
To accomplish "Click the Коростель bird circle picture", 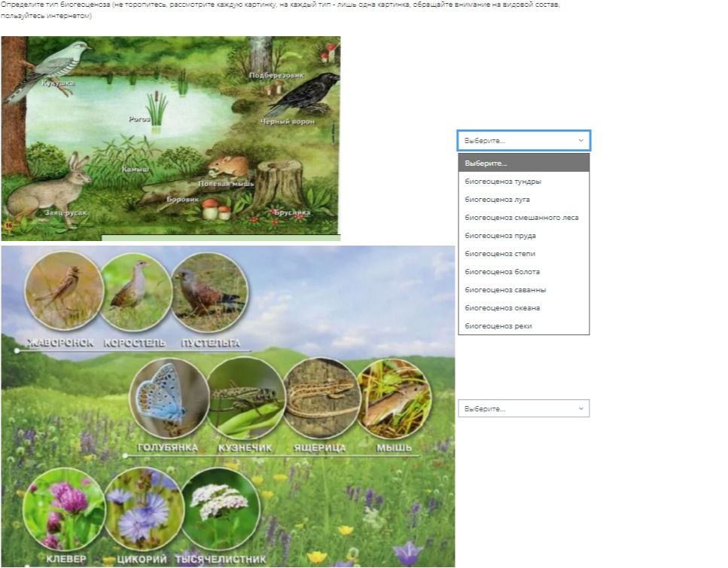I will (136, 292).
